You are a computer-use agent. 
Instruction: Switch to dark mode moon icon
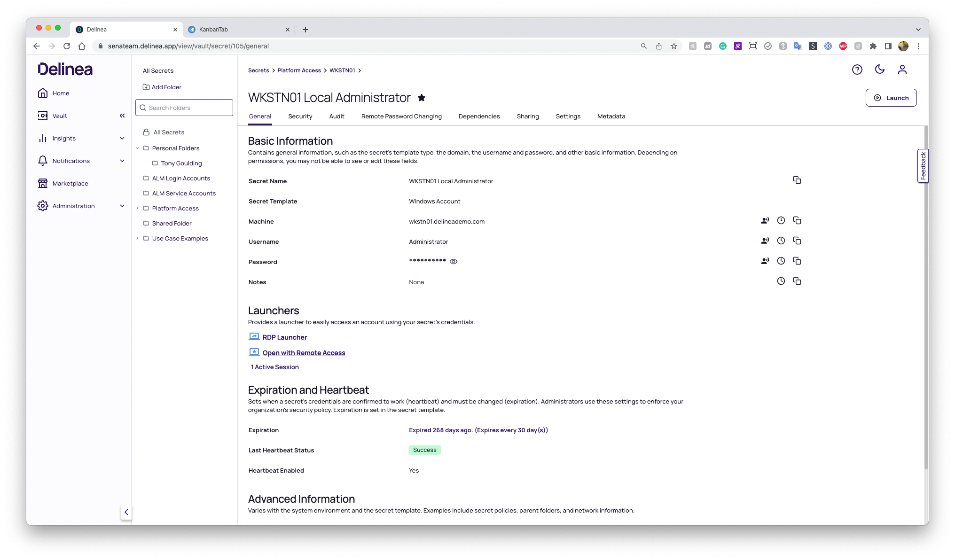(879, 70)
